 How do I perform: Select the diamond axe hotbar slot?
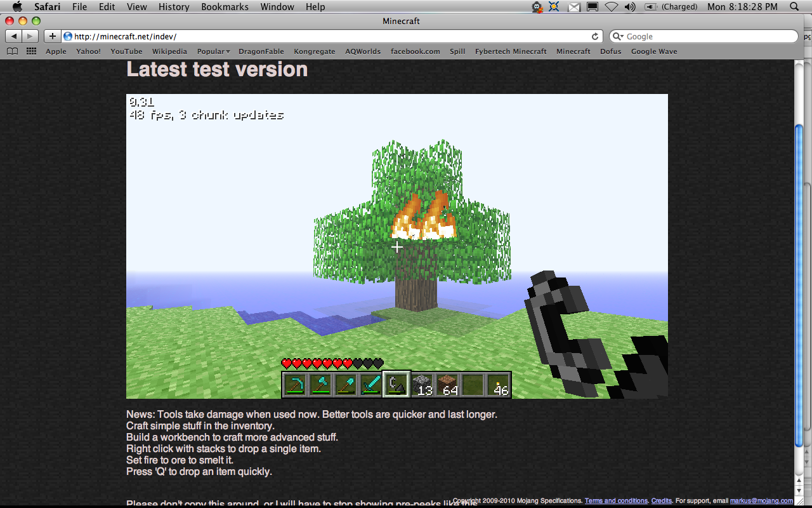320,384
